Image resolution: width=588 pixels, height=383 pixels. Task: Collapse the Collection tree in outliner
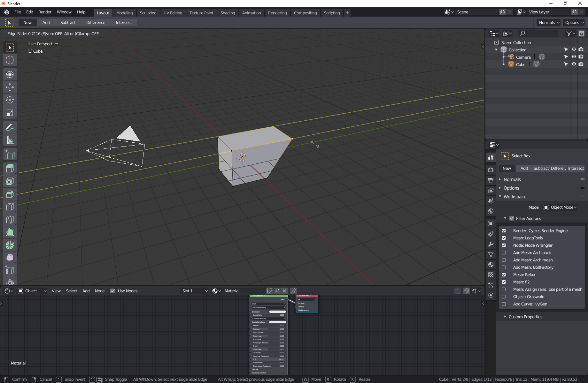coord(496,50)
